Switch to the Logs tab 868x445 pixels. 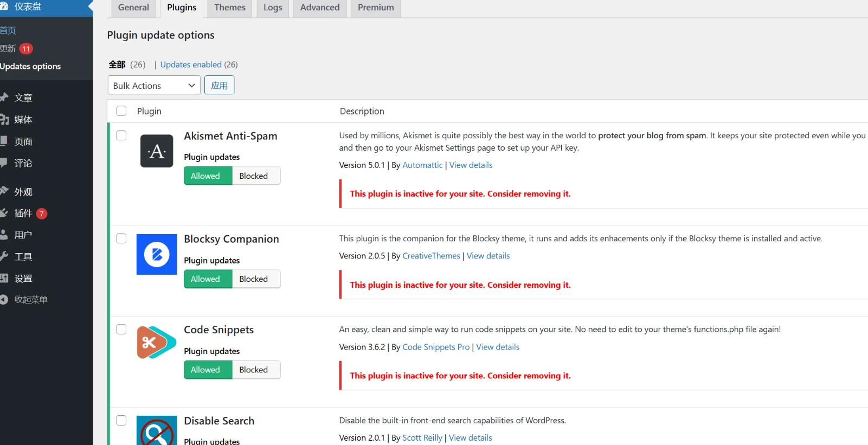[273, 8]
